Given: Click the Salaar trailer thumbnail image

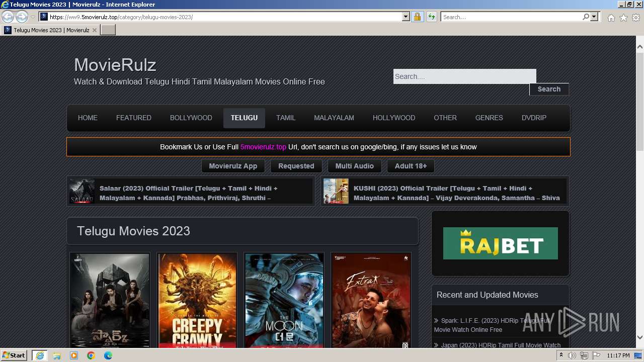Looking at the screenshot, I should pyautogui.click(x=82, y=191).
